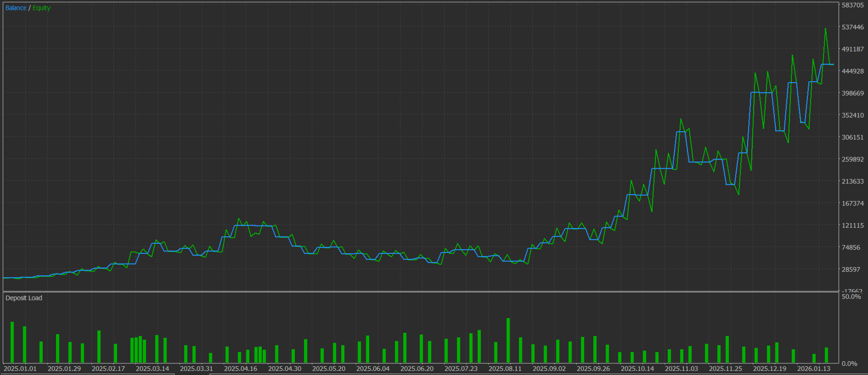Select date label 2025.10.14
The width and height of the screenshot is (868, 375).
(x=637, y=369)
